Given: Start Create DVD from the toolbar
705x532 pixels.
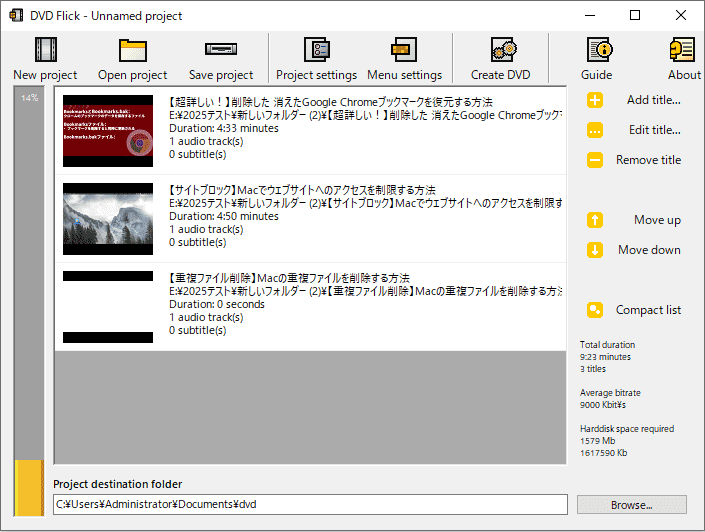Looking at the screenshot, I should [x=501, y=50].
